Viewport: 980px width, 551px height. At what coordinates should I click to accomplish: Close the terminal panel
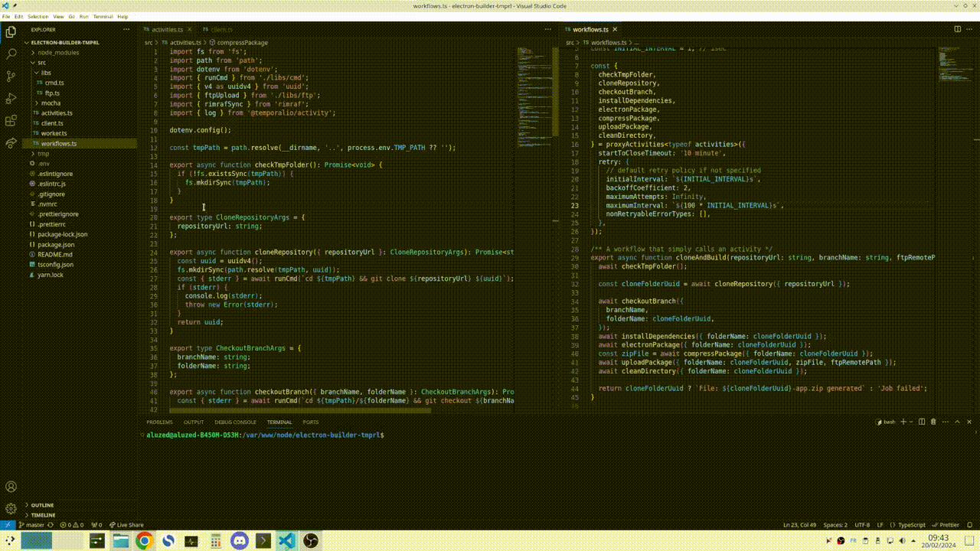coord(969,422)
